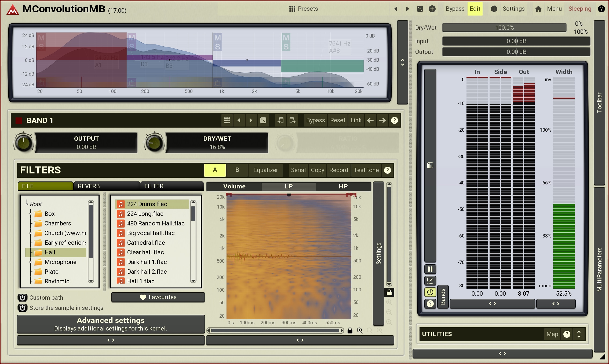The height and width of the screenshot is (364, 609).
Task: Toggle the meter power button
Action: (x=430, y=292)
